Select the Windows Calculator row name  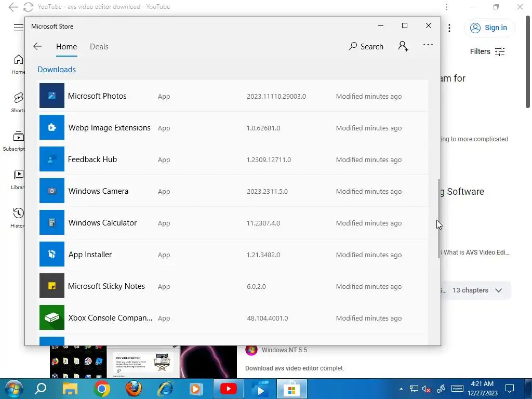(102, 222)
